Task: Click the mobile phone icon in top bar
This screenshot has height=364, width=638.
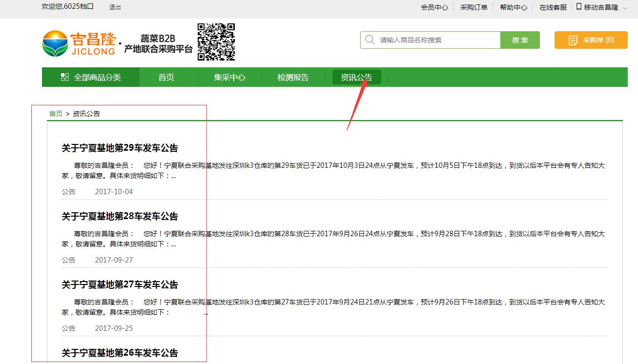Action: (x=579, y=7)
